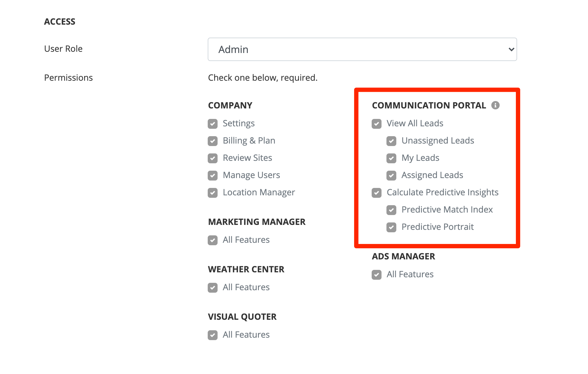Toggle Predictive Match Index checkbox
Screen dimensions: 588x374
pyautogui.click(x=391, y=210)
